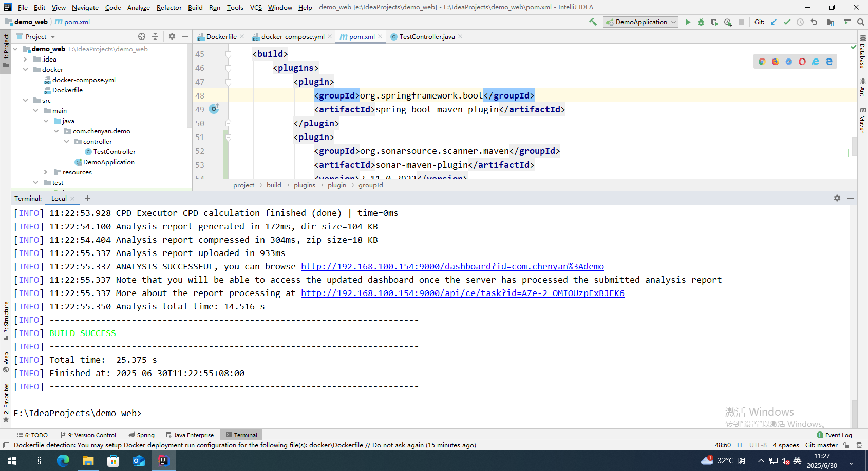Screen dimensions: 868x471
Task: Collapse the controller package node
Action: click(x=66, y=142)
